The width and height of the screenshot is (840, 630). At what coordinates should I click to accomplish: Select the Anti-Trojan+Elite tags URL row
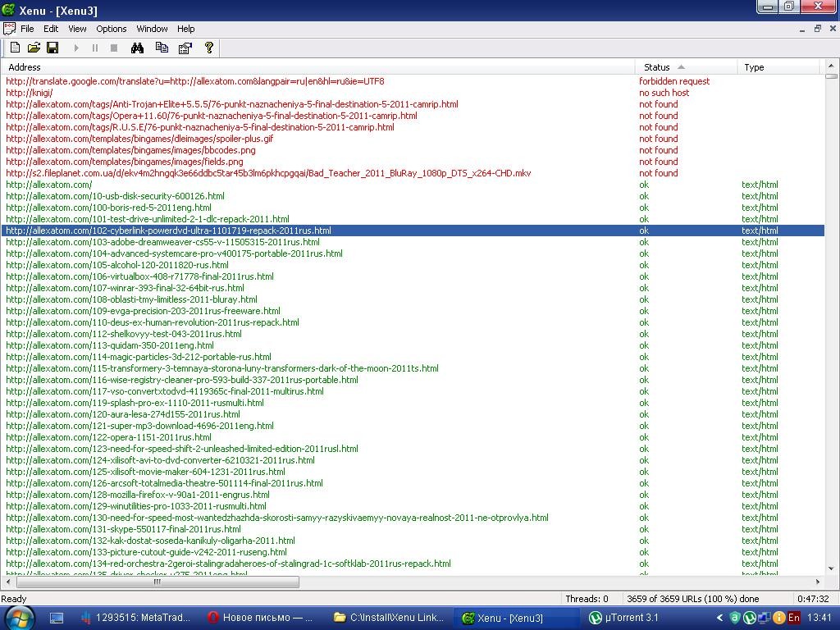413,104
